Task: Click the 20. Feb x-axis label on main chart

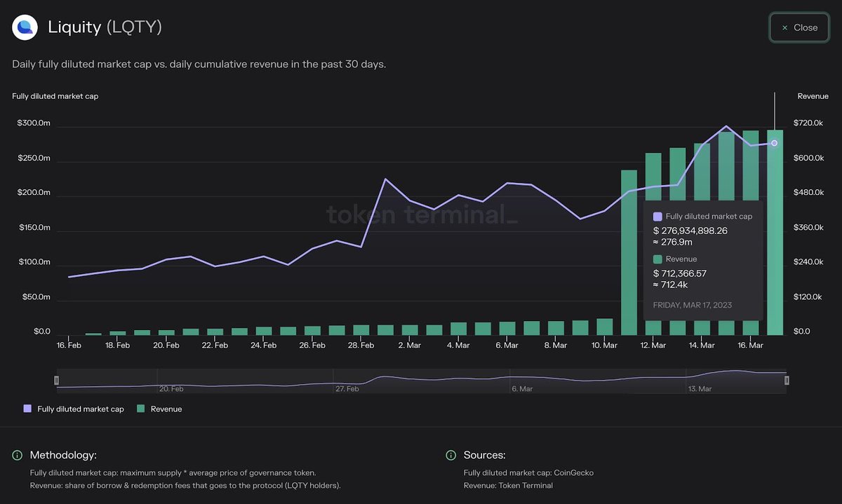Action: pyautogui.click(x=166, y=346)
